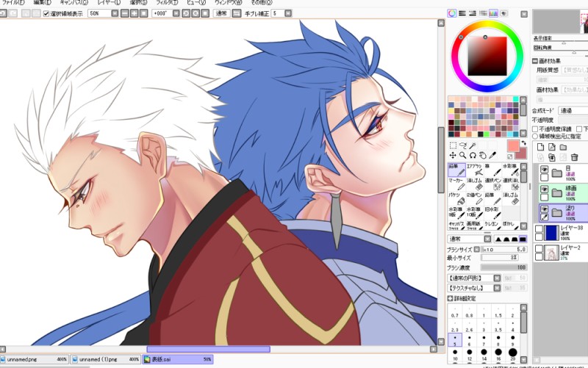Open the zoom percentage 50% dropdown
588x368 pixels.
click(x=115, y=13)
